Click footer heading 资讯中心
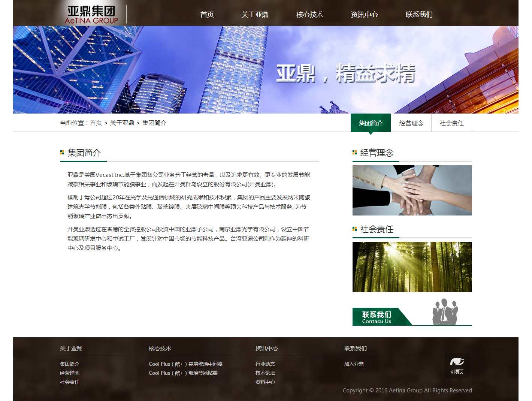The image size is (532, 401). point(267,349)
